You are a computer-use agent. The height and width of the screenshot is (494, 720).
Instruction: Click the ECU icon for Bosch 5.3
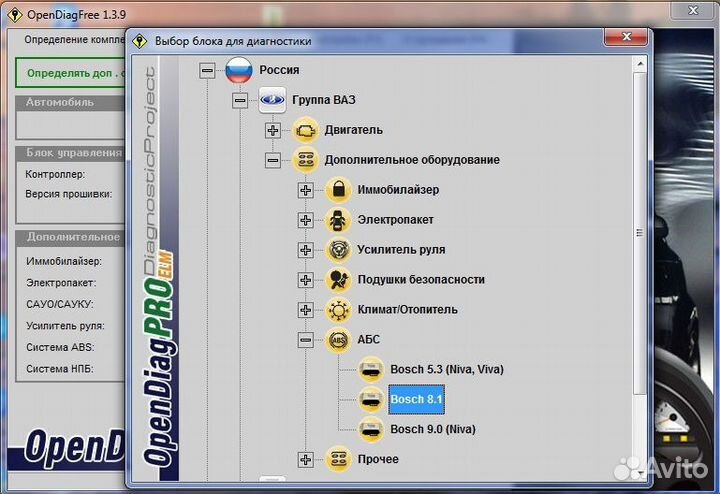(x=371, y=370)
